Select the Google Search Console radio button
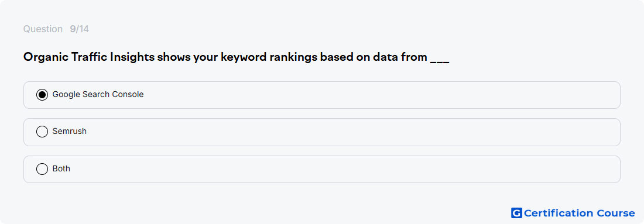644x224 pixels. click(x=42, y=95)
